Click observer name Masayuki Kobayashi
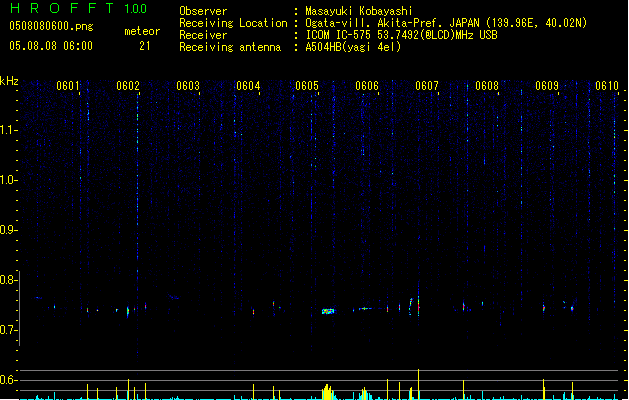The width and height of the screenshot is (629, 400). click(359, 11)
